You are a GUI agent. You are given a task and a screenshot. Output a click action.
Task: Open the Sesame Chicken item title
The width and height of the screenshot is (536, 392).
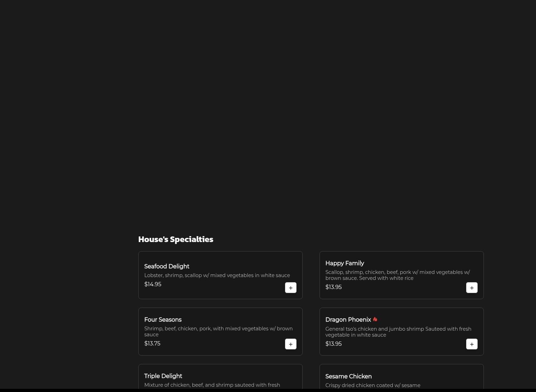click(348, 377)
